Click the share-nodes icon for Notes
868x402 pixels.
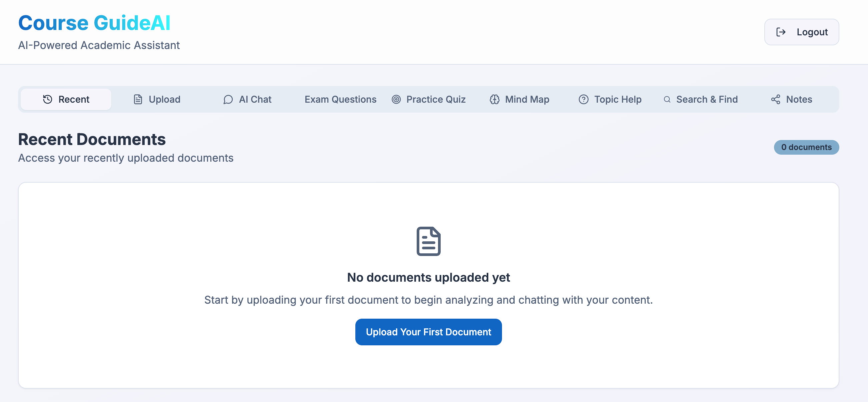(775, 99)
